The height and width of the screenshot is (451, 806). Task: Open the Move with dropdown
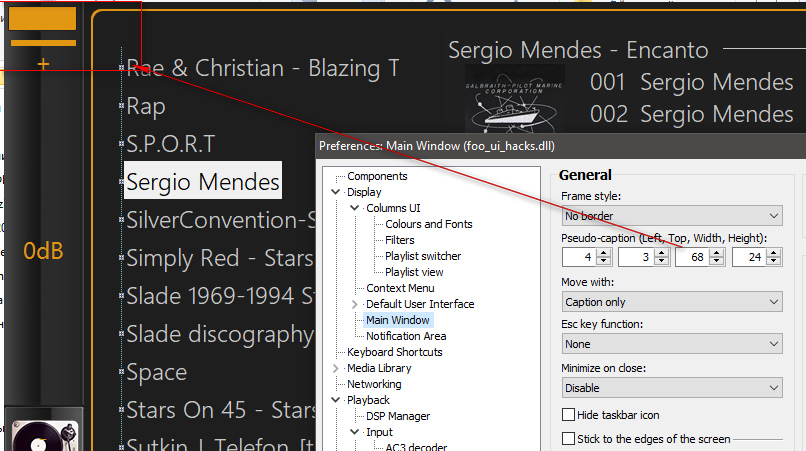(671, 302)
